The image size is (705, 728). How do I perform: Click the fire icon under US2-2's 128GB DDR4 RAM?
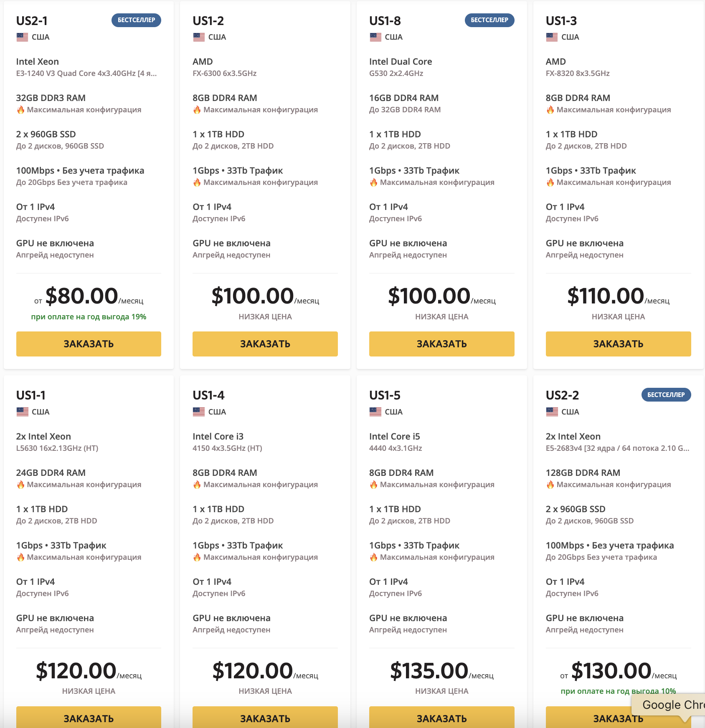[550, 485]
